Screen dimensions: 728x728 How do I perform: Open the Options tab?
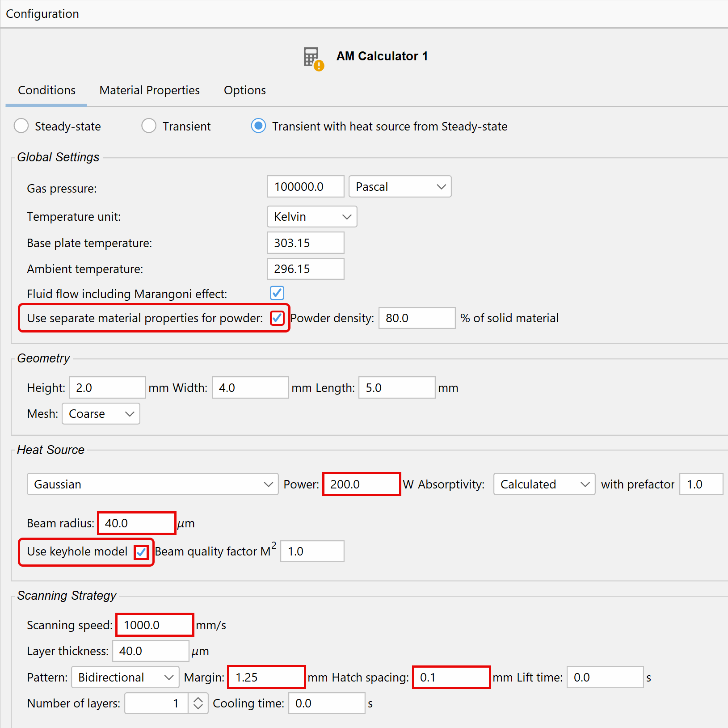click(244, 90)
